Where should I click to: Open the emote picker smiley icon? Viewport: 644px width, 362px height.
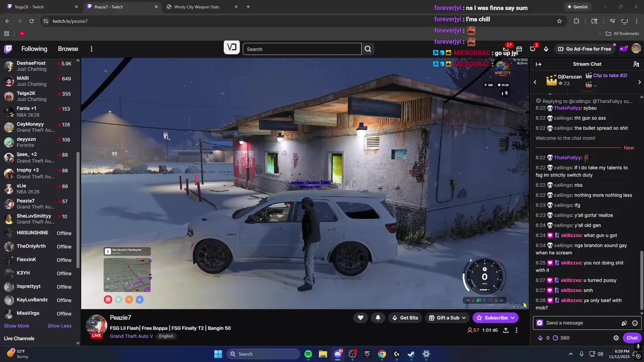point(635,323)
